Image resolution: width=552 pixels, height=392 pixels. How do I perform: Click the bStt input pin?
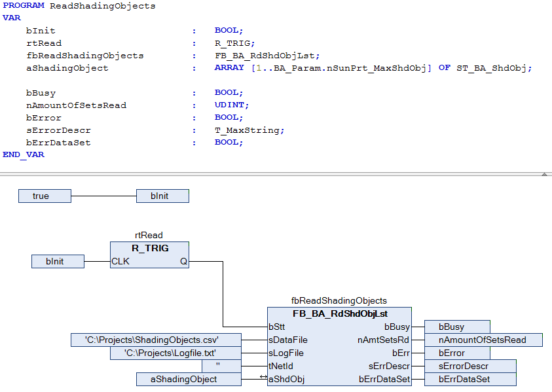click(277, 327)
